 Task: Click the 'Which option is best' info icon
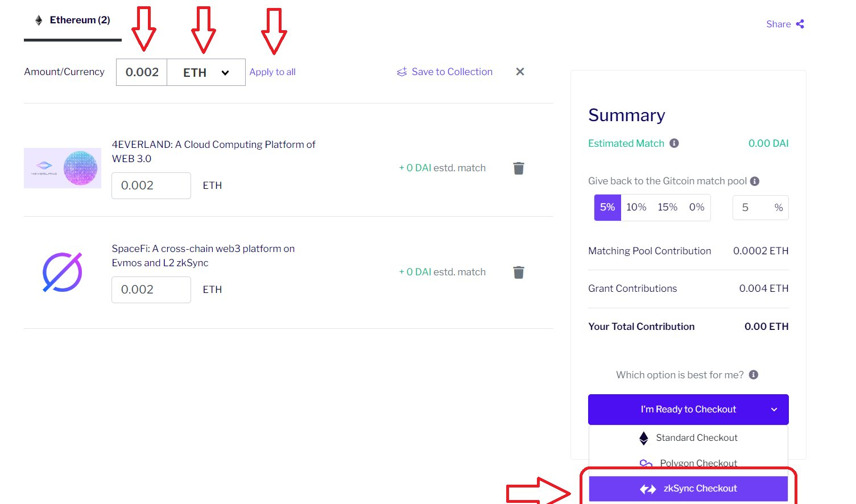pyautogui.click(x=754, y=375)
